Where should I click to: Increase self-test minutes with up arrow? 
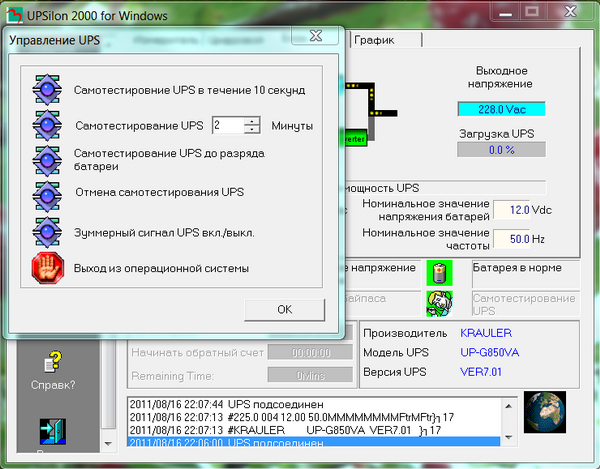(252, 121)
